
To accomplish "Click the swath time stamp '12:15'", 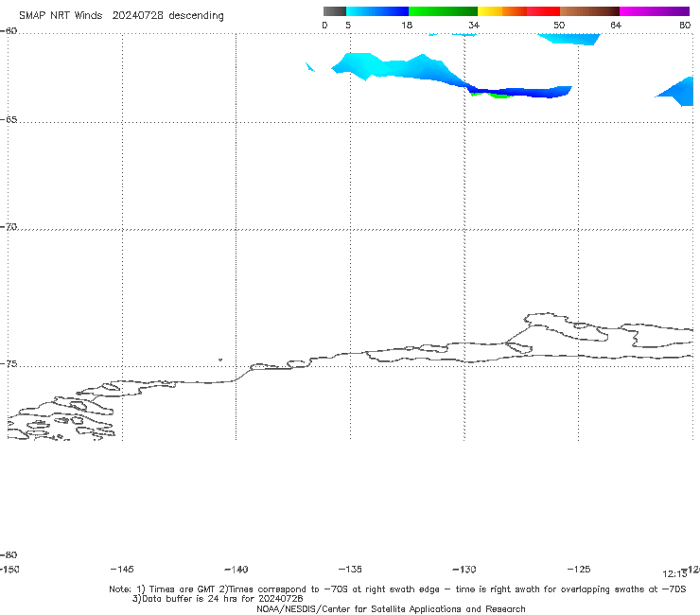I will pos(674,574).
